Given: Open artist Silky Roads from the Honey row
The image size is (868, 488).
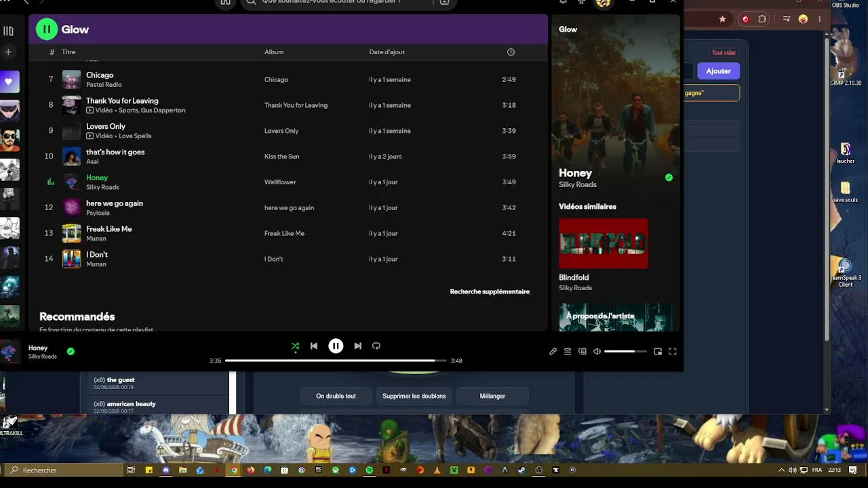Looking at the screenshot, I should point(102,187).
